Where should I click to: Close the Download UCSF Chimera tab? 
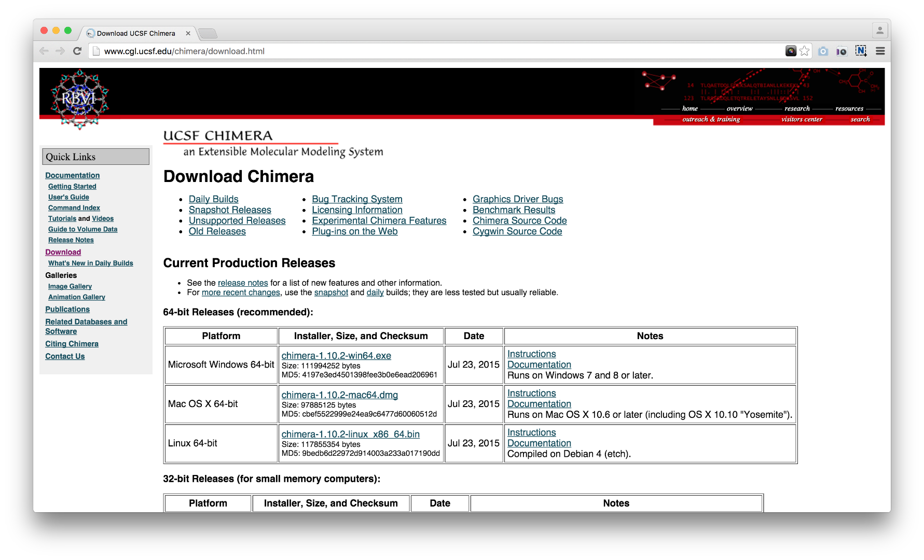(x=188, y=33)
